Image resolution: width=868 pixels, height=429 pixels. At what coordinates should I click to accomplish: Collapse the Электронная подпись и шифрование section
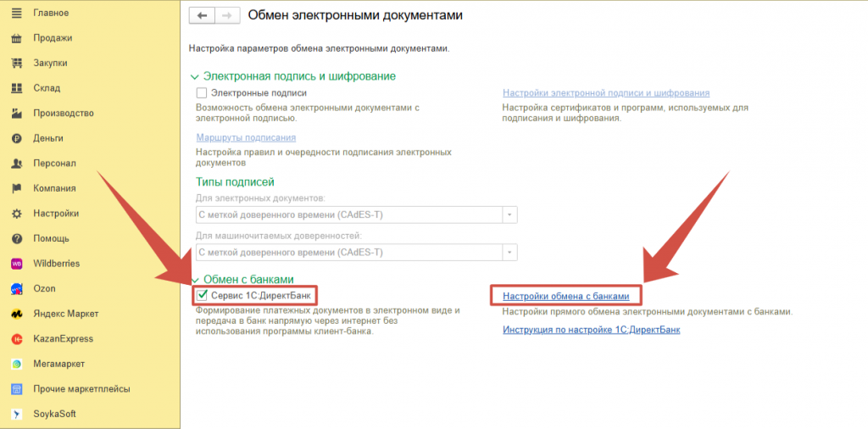tap(196, 76)
